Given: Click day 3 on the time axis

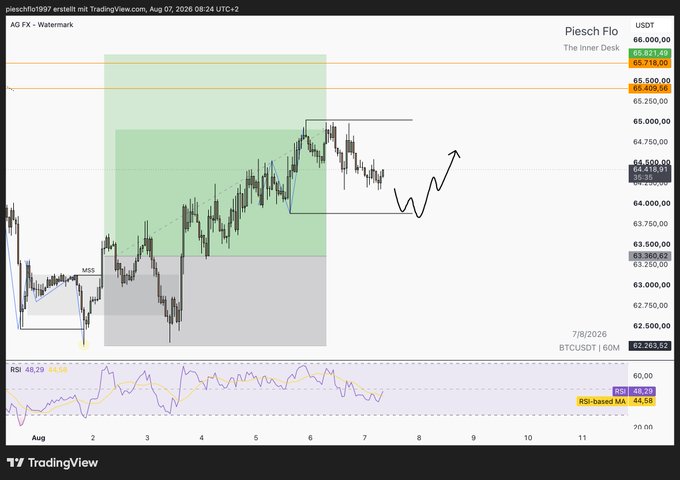Looking at the screenshot, I should click(x=147, y=438).
